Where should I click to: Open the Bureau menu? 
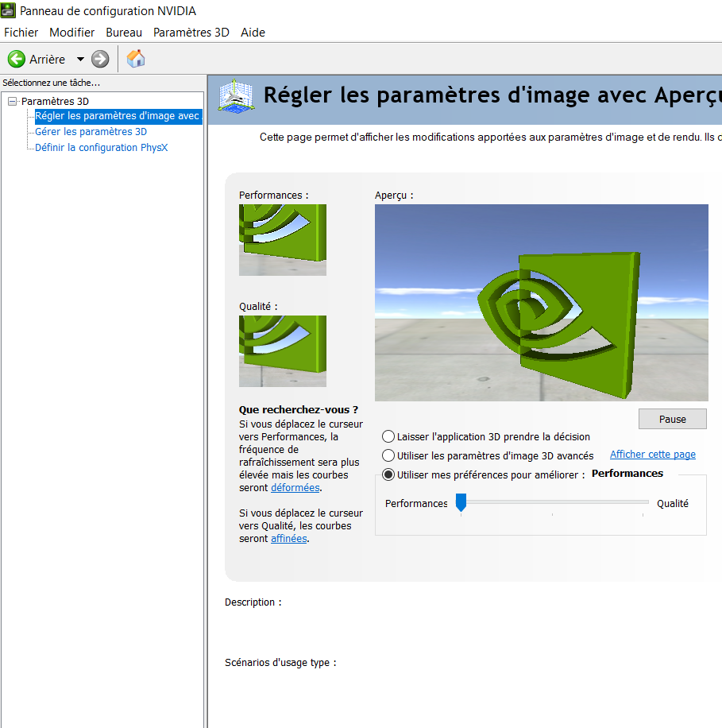coord(123,33)
